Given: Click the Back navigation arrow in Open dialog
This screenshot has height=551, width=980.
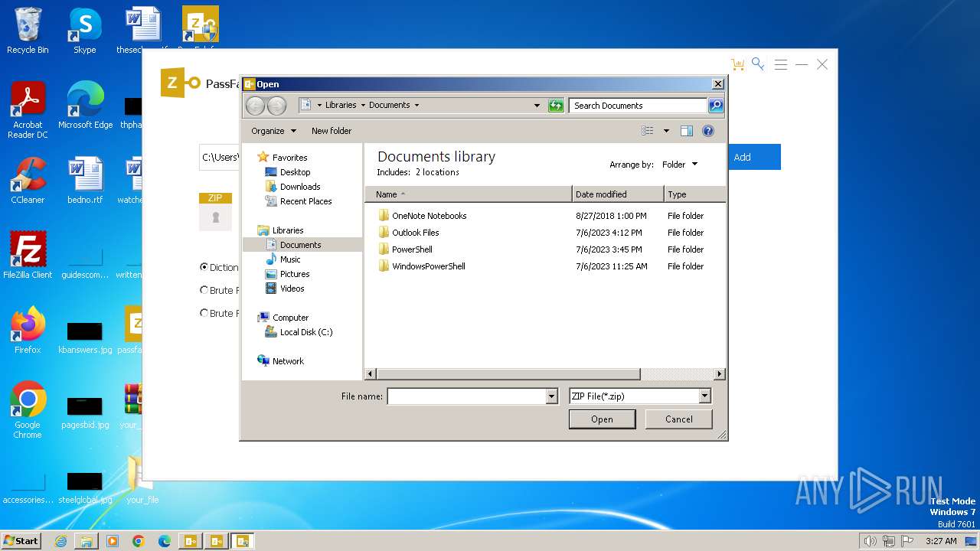Looking at the screenshot, I should [255, 106].
